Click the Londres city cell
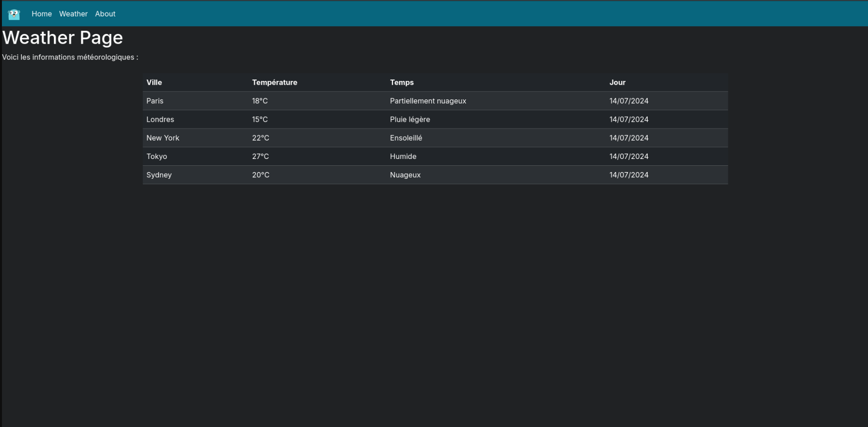The image size is (868, 427). point(160,119)
